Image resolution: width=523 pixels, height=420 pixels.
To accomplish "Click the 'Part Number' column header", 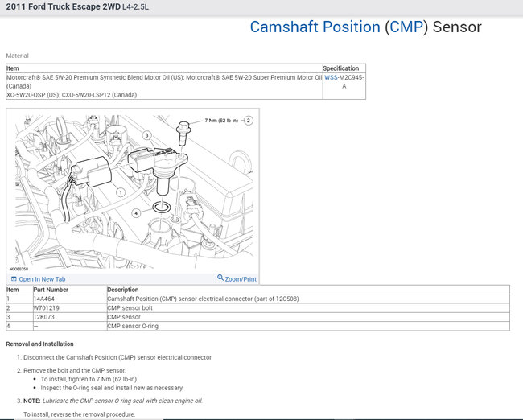I will (51, 290).
